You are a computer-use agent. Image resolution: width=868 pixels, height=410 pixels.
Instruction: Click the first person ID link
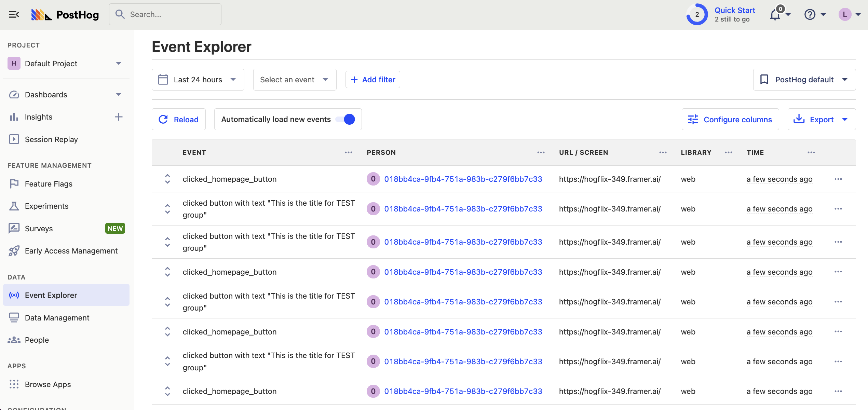pyautogui.click(x=463, y=179)
